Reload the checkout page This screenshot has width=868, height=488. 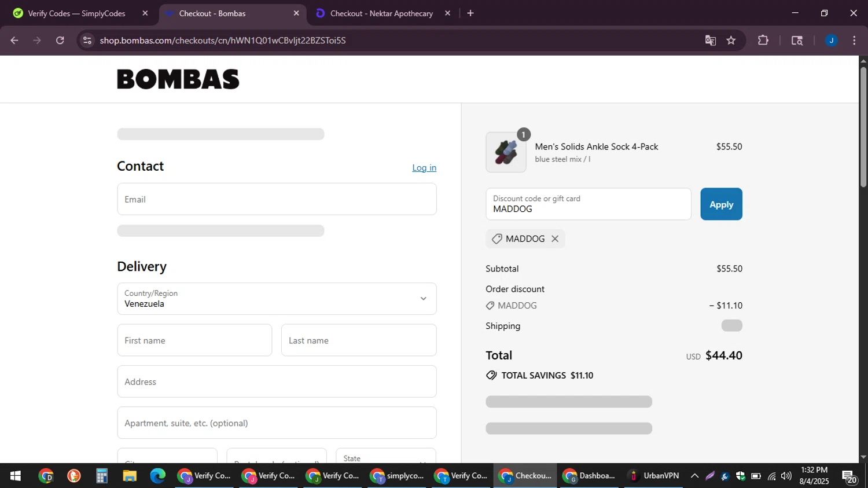(60, 41)
